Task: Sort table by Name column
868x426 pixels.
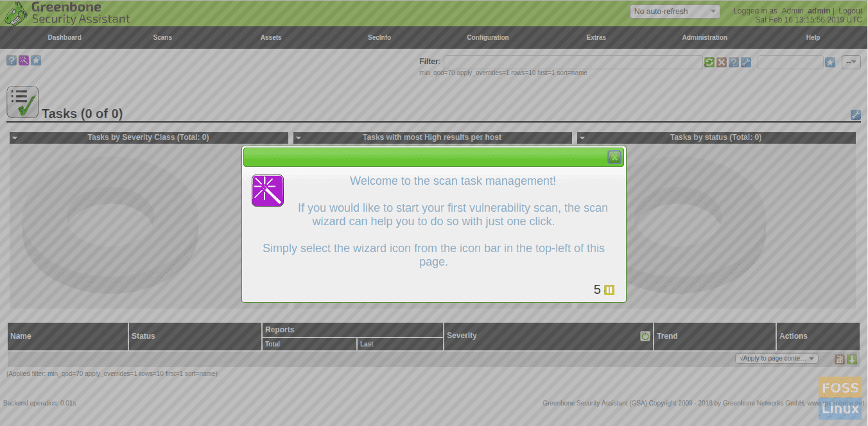Action: click(x=21, y=336)
